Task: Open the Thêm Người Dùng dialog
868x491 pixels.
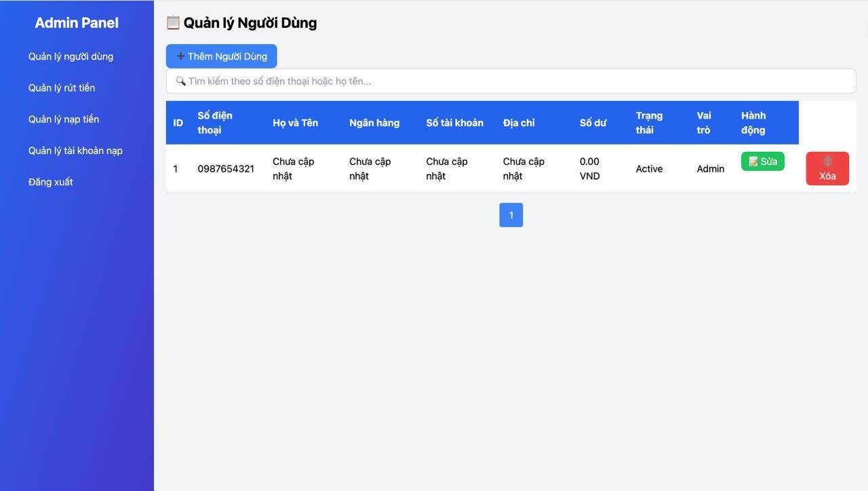Action: coord(221,56)
